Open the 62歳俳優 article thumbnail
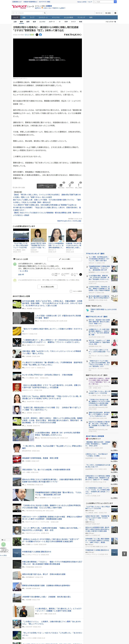The image size is (129, 644). 74,235
